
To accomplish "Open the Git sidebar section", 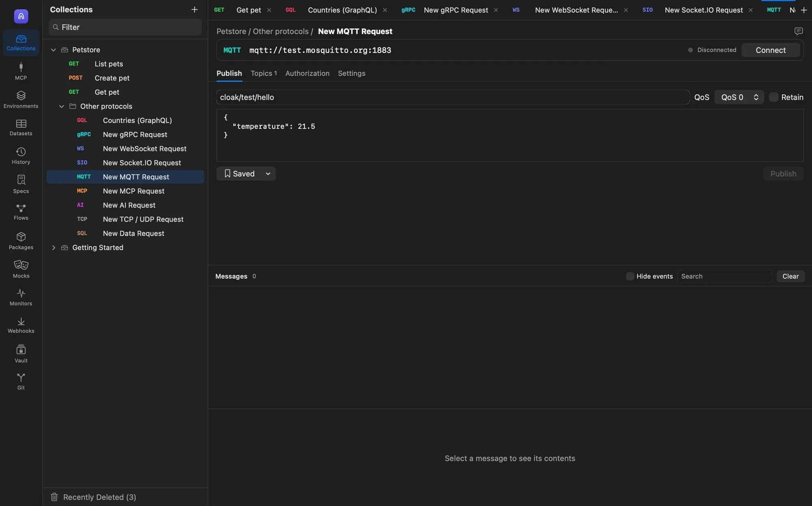I will pos(21,382).
